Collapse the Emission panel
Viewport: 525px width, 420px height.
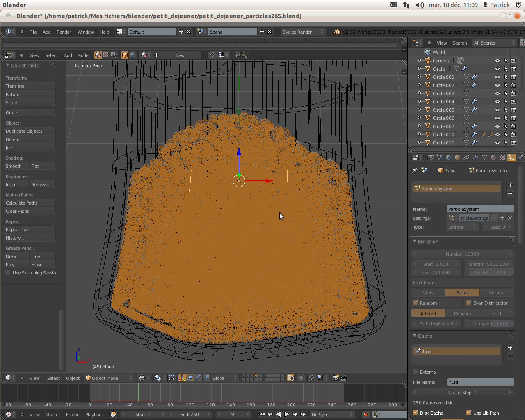[x=427, y=242]
